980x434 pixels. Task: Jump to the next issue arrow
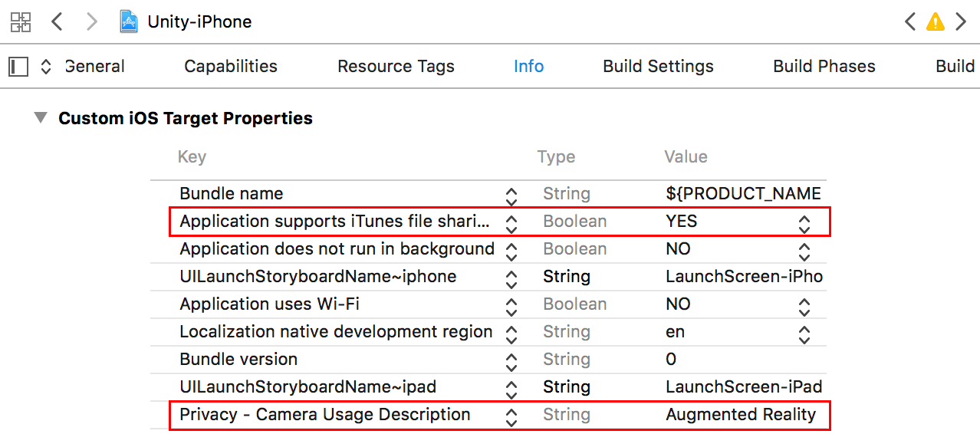[x=961, y=21]
